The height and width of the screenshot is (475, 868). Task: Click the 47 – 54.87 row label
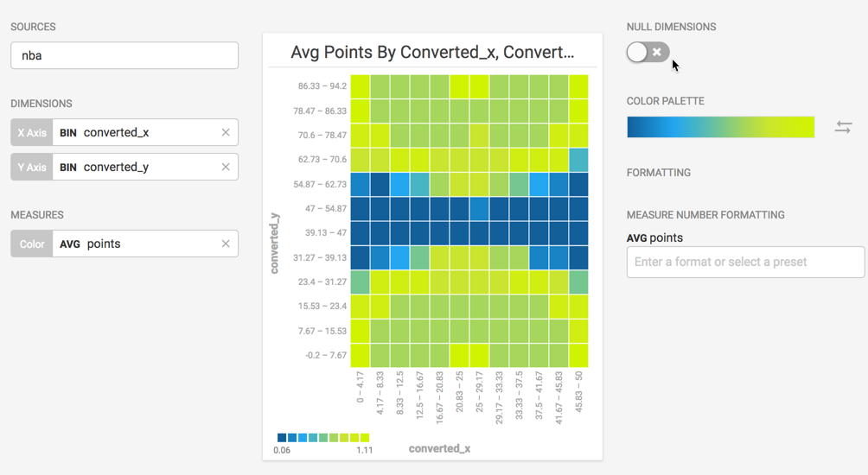pyautogui.click(x=326, y=208)
